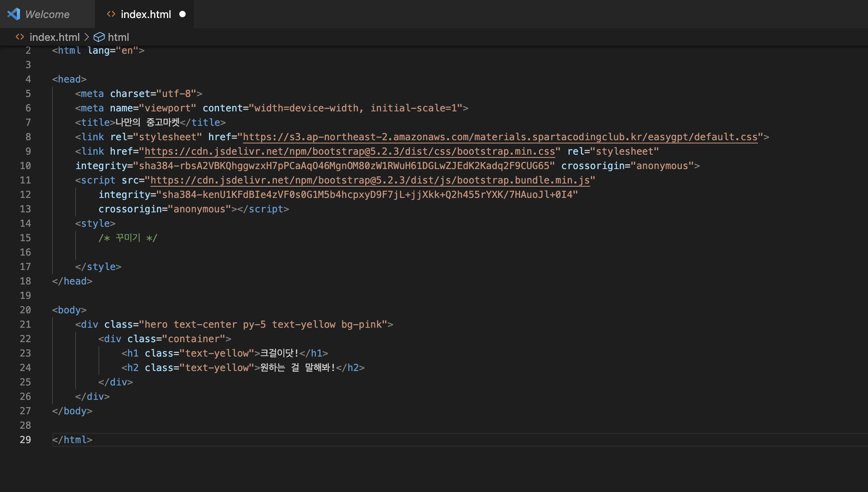
Task: Open index.html breadcrumb item
Action: (54, 37)
